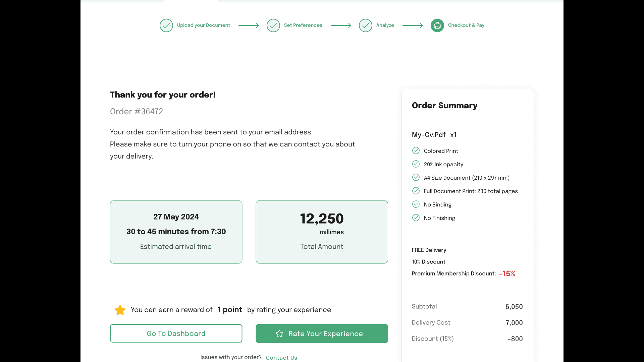Image resolution: width=644 pixels, height=362 pixels.
Task: Go to the Set Preferences step
Action: [x=303, y=25]
